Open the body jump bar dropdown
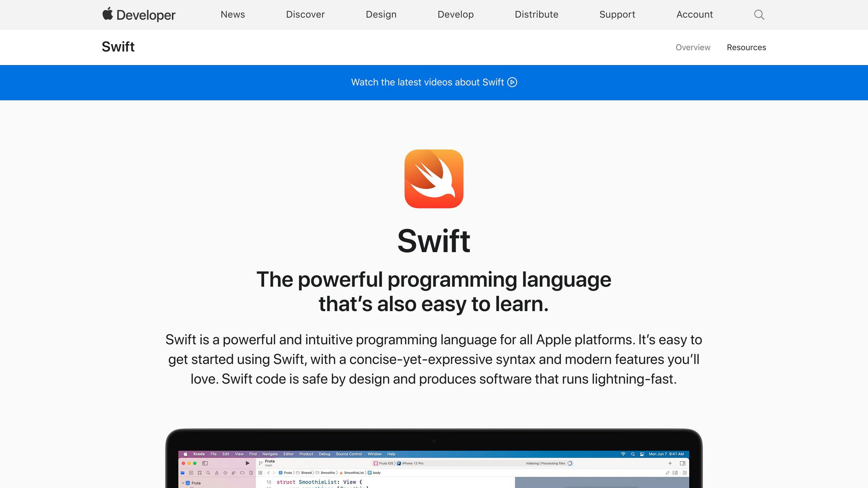Screen dimensions: 868x488 point(377,472)
